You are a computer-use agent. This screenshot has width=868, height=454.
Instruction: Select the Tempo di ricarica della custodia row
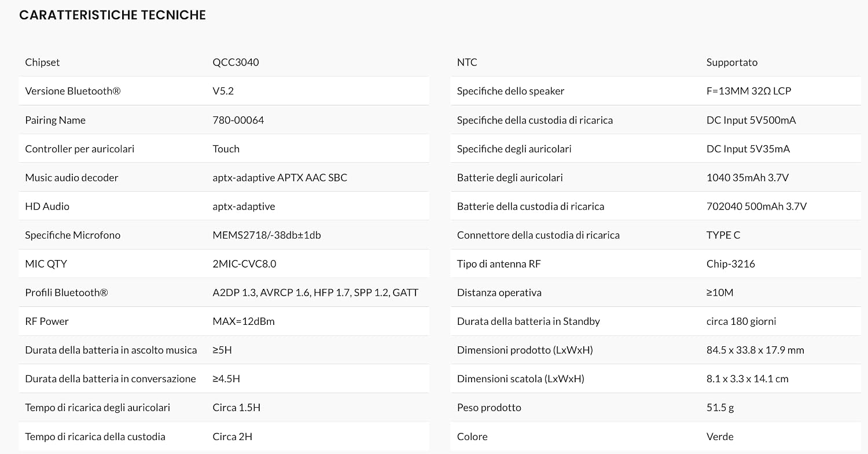pos(224,437)
